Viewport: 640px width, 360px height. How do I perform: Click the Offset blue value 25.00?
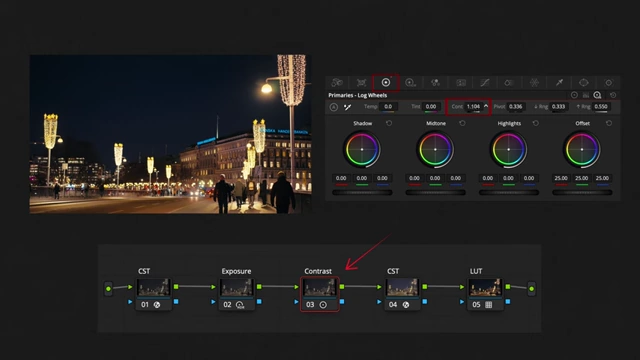(602, 178)
